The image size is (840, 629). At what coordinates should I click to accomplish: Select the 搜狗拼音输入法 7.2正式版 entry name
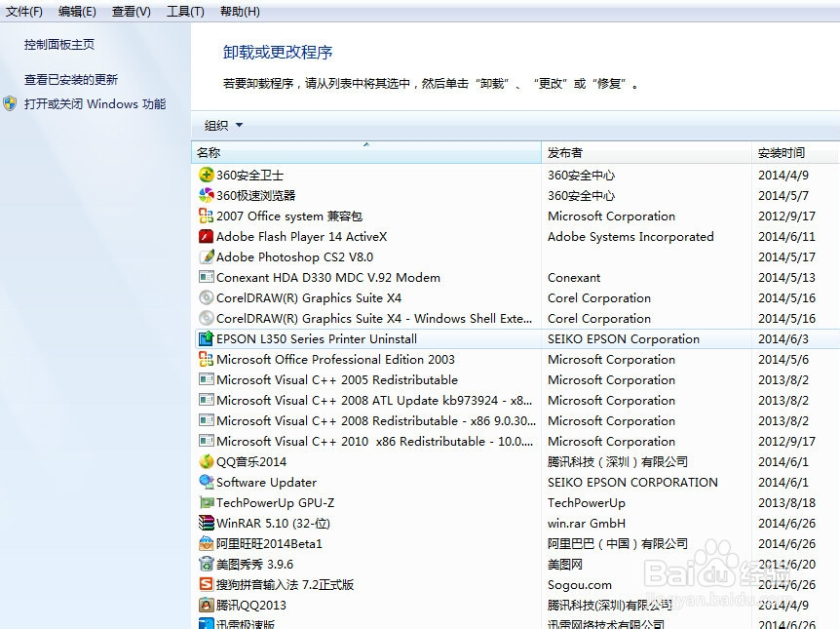pos(285,584)
